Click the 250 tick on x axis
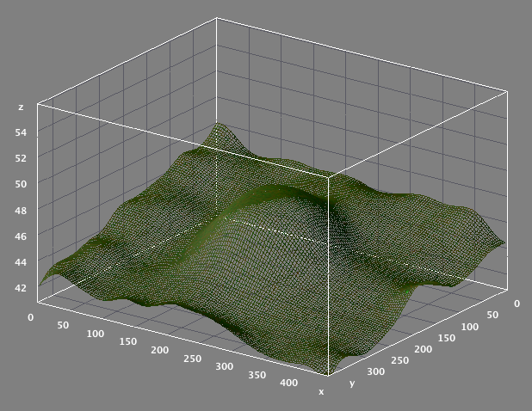The width and height of the screenshot is (532, 411). coord(192,359)
